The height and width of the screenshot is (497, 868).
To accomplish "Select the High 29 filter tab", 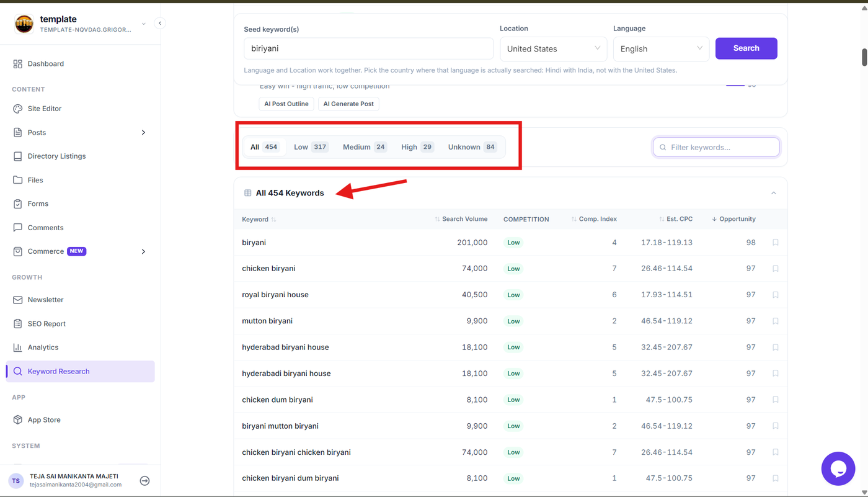I will click(417, 147).
